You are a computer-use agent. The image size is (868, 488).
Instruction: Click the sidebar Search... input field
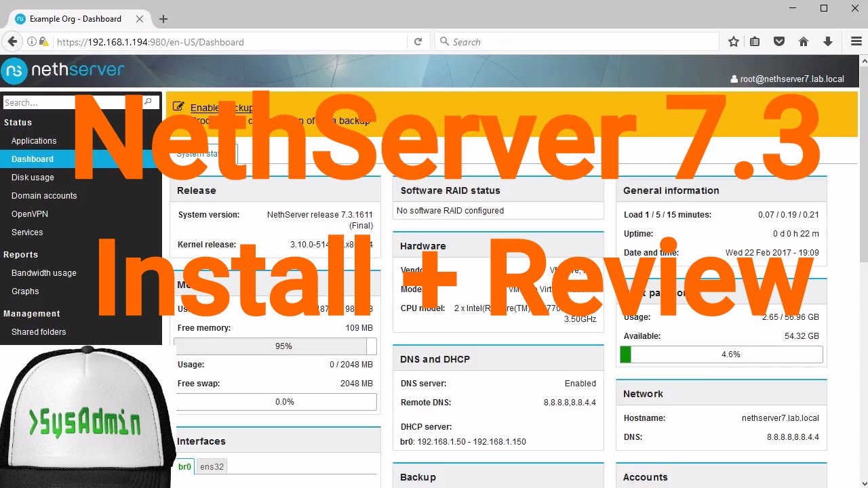pos(73,102)
